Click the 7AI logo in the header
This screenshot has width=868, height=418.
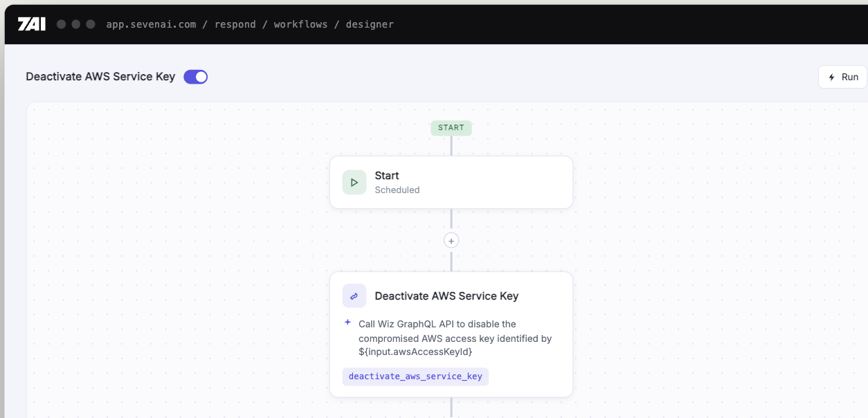coord(32,24)
